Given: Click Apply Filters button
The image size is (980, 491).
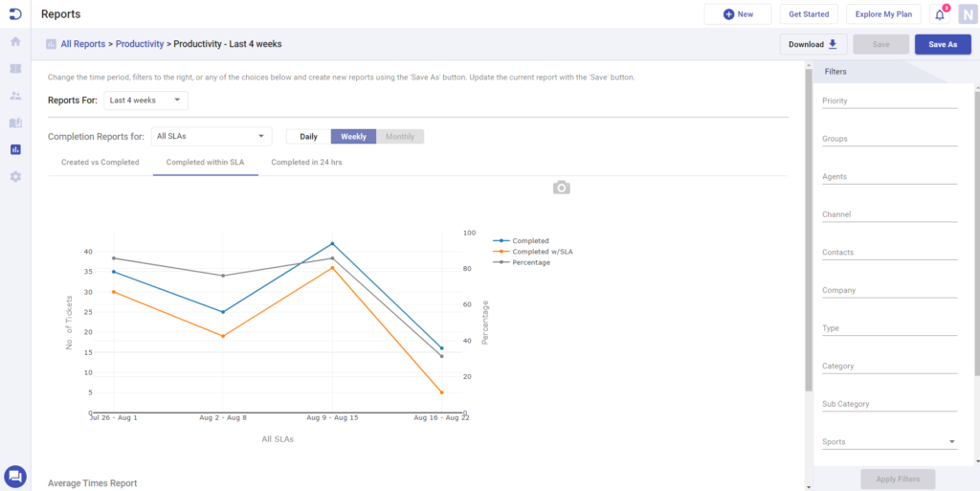Looking at the screenshot, I should (898, 480).
